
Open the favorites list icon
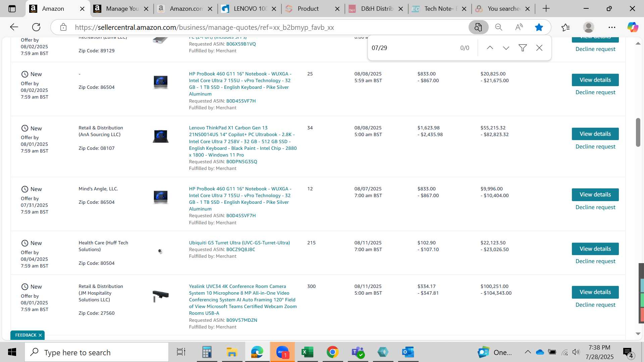(566, 27)
